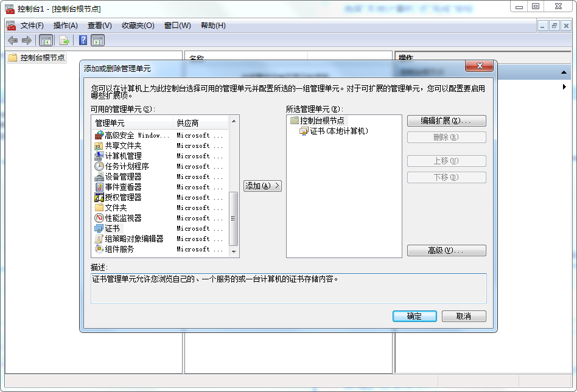Close the 添加或删除管理单元 dialog
This screenshot has height=392, width=577.
coord(479,66)
